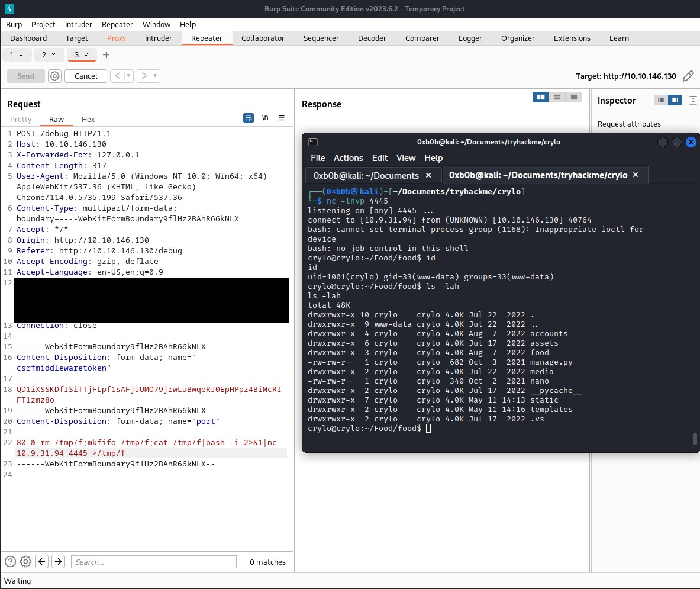This screenshot has height=589, width=700.
Task: Click Inspector expand/collapse sections icon
Action: click(x=693, y=100)
